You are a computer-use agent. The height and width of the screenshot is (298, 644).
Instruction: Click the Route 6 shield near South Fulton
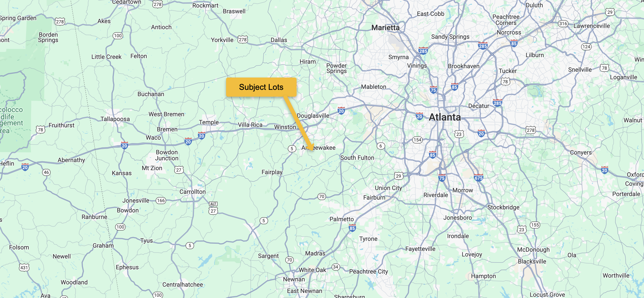click(x=381, y=146)
